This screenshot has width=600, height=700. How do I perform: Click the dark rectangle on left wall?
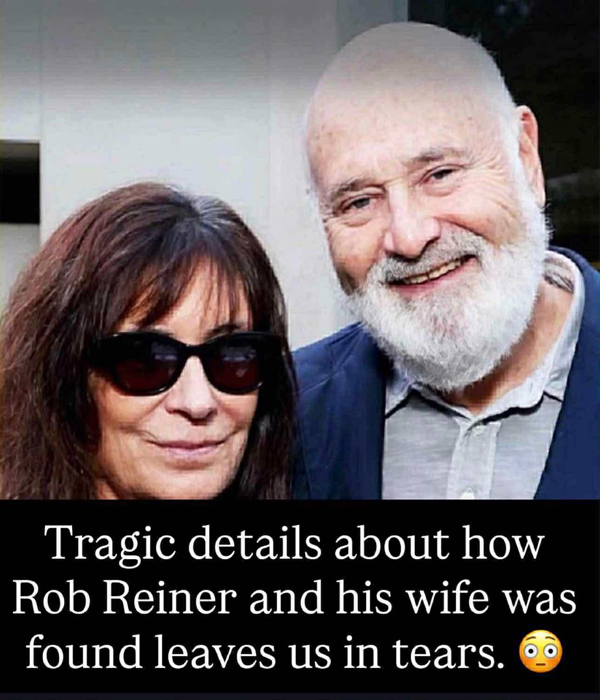point(19,182)
